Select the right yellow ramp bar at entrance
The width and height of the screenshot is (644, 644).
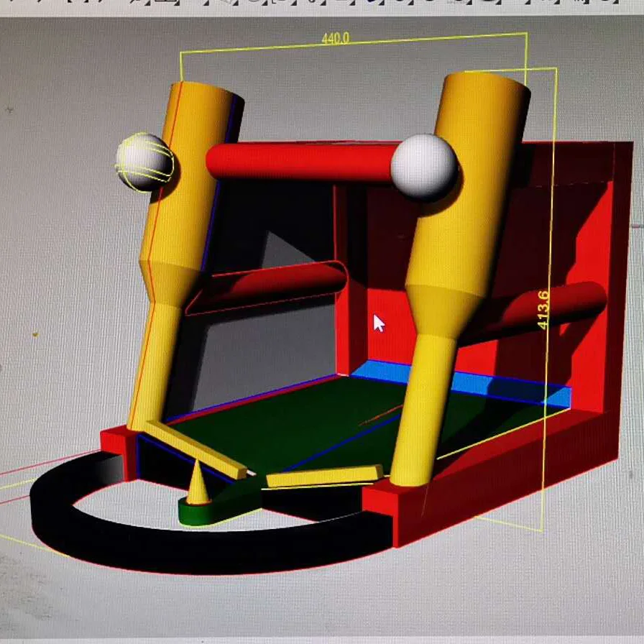(x=324, y=476)
